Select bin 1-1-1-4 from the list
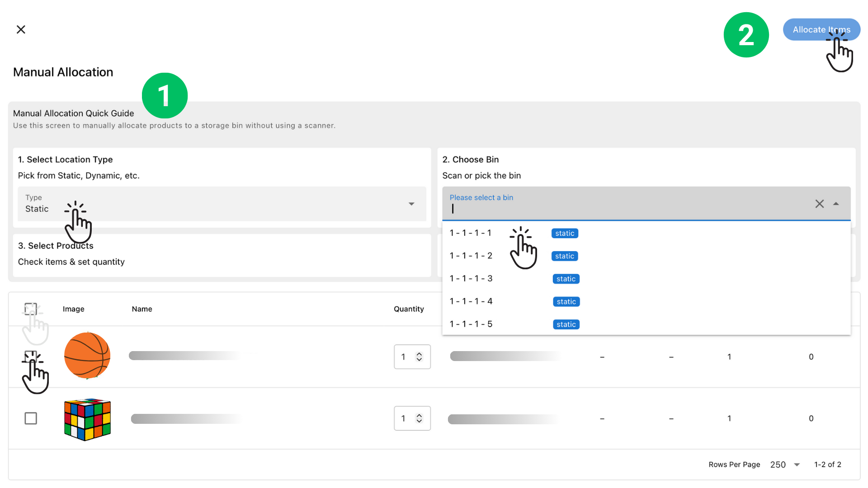Screen dimensions: 868x488 [x=471, y=301]
